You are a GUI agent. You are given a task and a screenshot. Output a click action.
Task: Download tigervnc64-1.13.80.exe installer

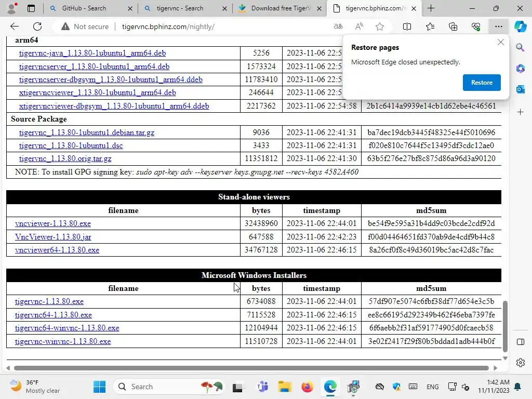pyautogui.click(x=54, y=315)
